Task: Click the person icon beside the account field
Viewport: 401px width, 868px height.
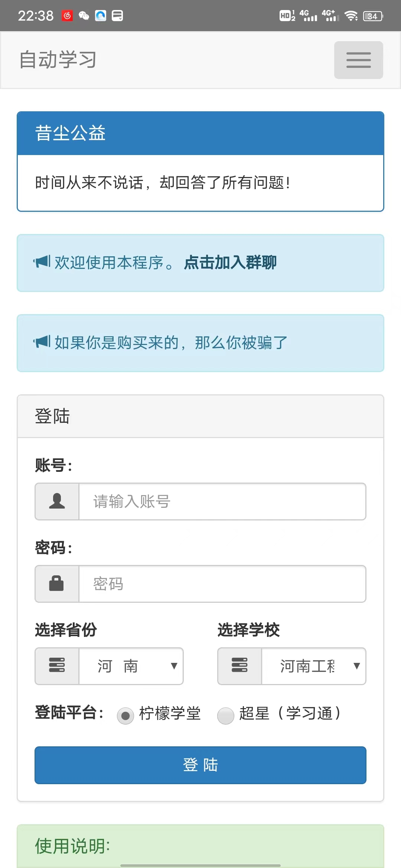Action: [x=56, y=502]
